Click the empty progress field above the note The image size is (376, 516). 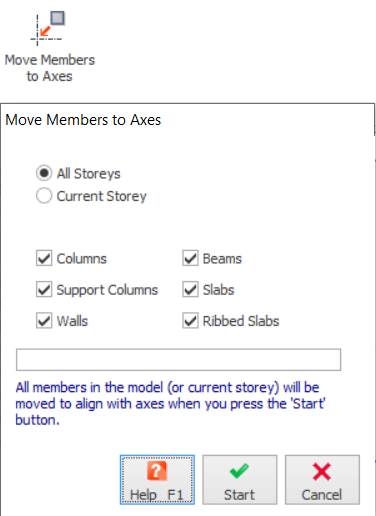click(x=178, y=360)
